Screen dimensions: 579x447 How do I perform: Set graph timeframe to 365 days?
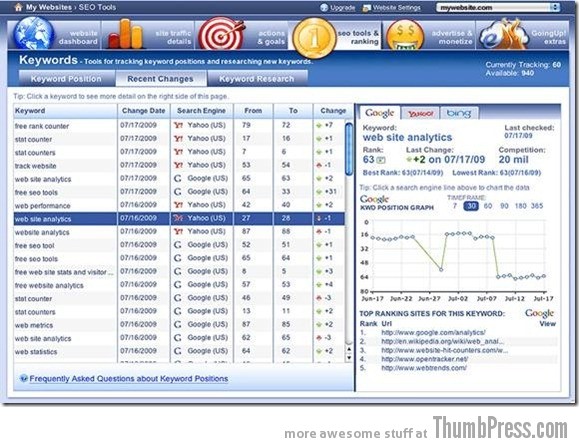[x=537, y=206]
